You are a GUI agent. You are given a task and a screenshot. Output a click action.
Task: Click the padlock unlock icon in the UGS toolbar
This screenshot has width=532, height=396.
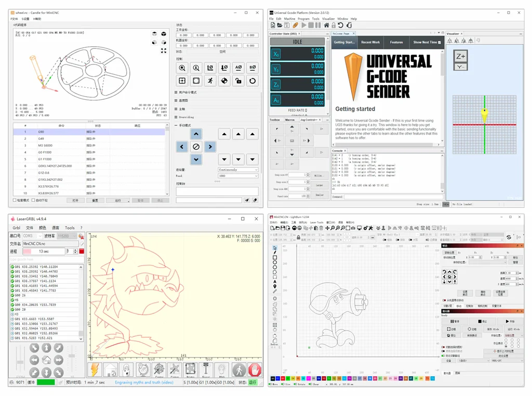334,25
